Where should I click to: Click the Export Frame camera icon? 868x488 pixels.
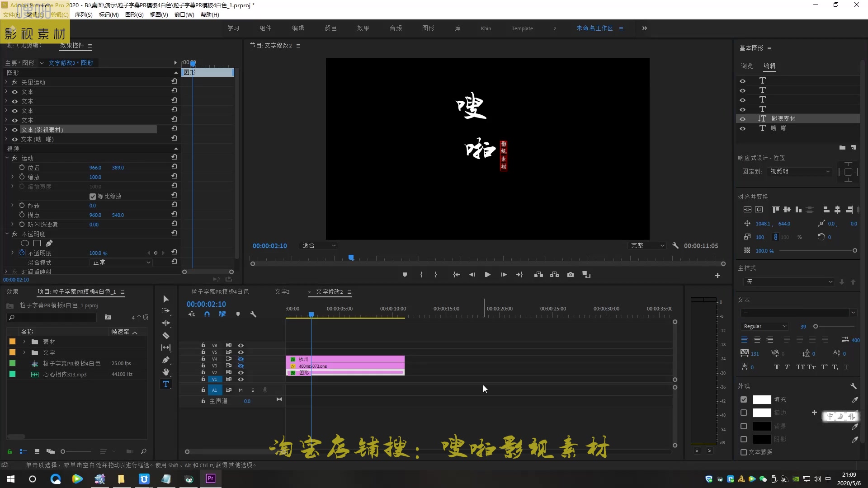571,275
